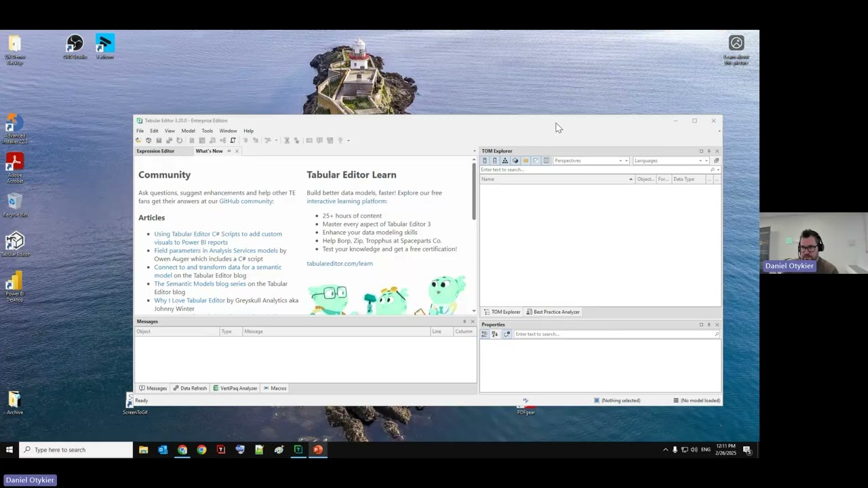Toggle the columns icon in TOM Explorer toolbar
This screenshot has width=868, height=488.
pyautogui.click(x=547, y=161)
